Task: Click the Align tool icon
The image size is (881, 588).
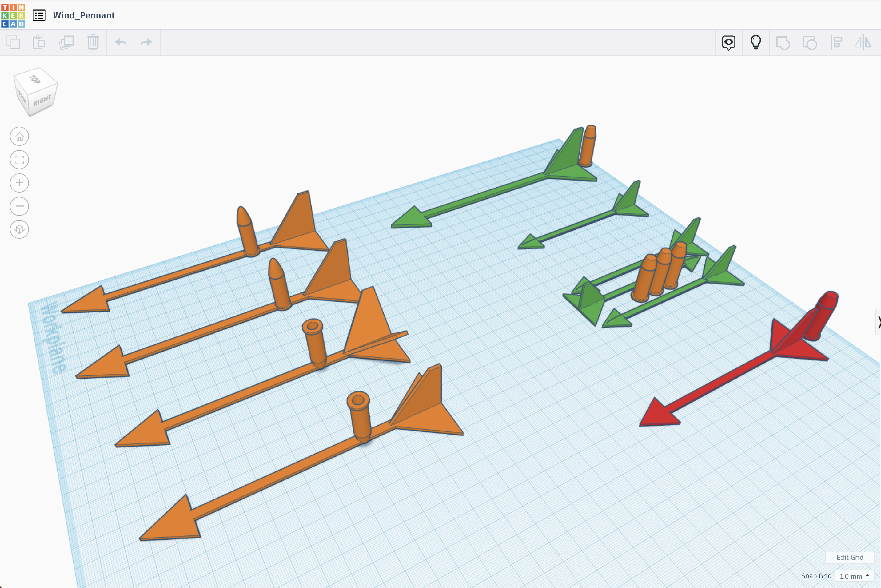Action: [x=836, y=42]
